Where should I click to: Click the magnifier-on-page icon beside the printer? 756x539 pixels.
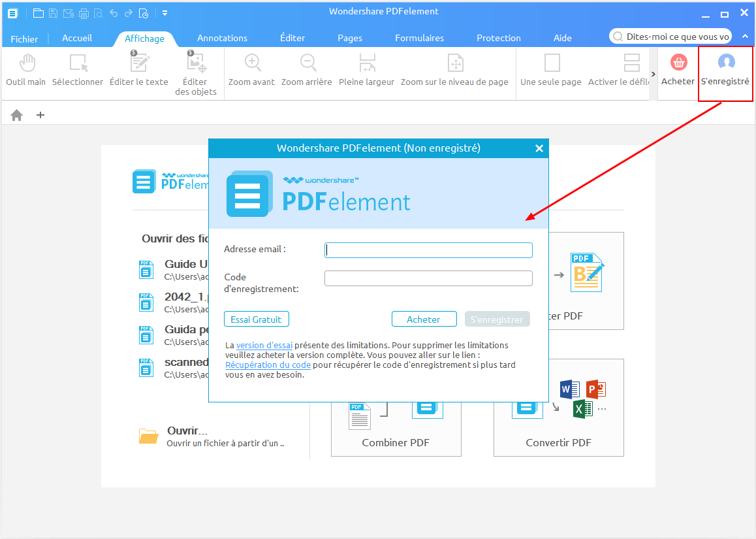click(x=99, y=14)
